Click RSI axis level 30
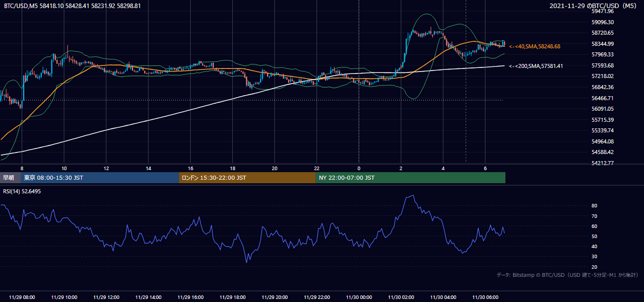The image size is (644, 302). [x=594, y=257]
